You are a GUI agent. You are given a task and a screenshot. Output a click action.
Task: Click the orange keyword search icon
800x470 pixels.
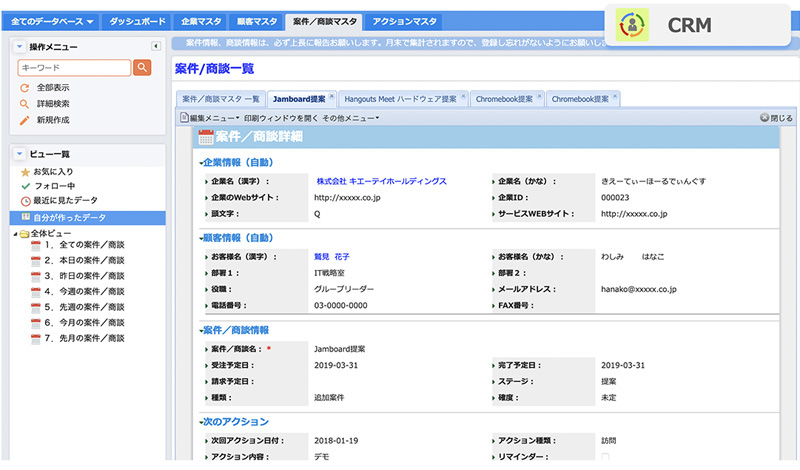(142, 68)
